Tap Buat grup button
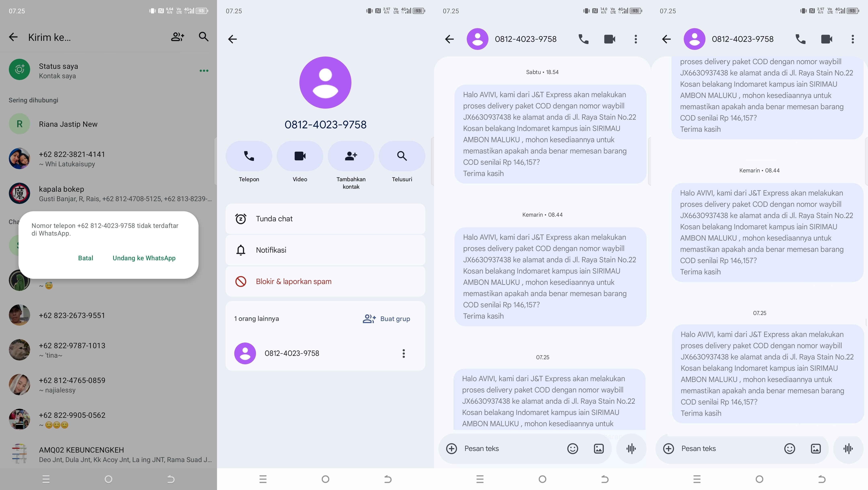Image resolution: width=868 pixels, height=490 pixels. (387, 319)
